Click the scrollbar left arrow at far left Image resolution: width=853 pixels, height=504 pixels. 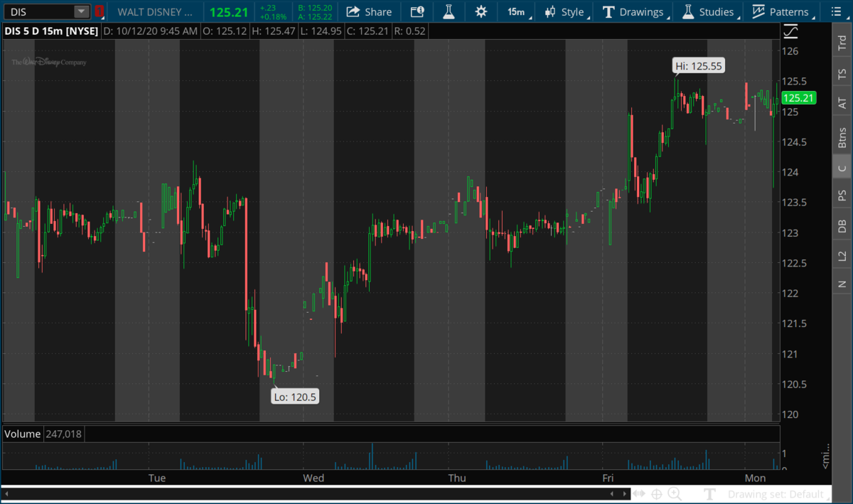(x=6, y=493)
